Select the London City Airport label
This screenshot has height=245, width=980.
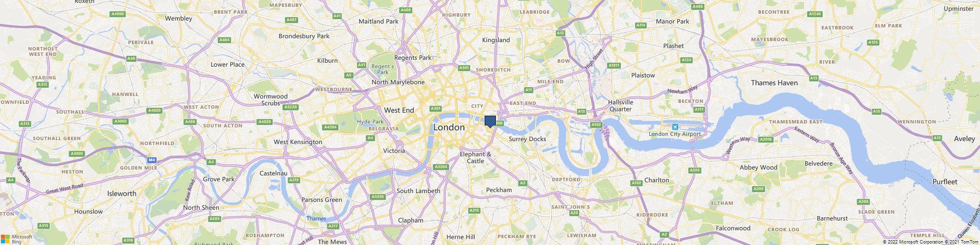coord(675,134)
